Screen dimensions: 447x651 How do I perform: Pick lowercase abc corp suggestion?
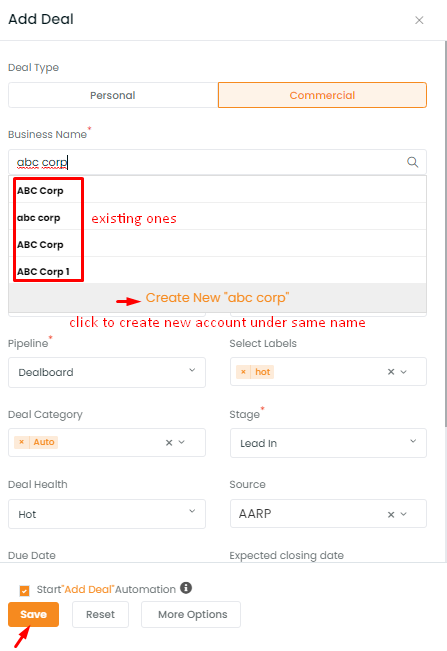click(x=217, y=217)
